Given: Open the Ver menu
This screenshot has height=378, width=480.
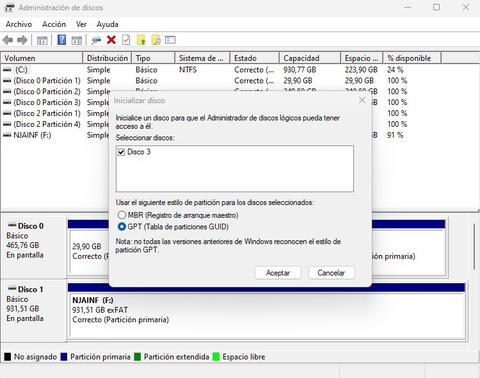Looking at the screenshot, I should click(81, 24).
